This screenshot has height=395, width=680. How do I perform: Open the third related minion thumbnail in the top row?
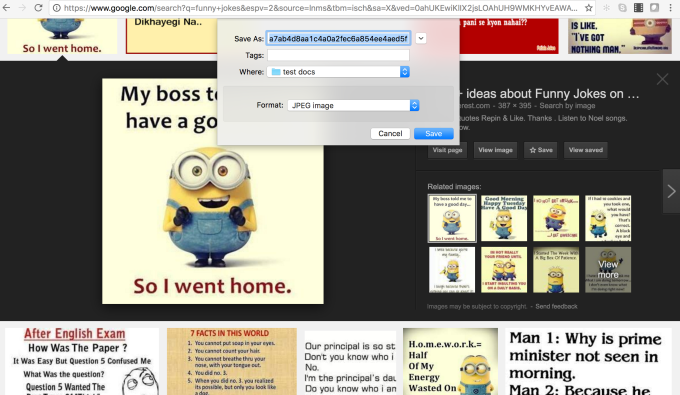pos(556,218)
